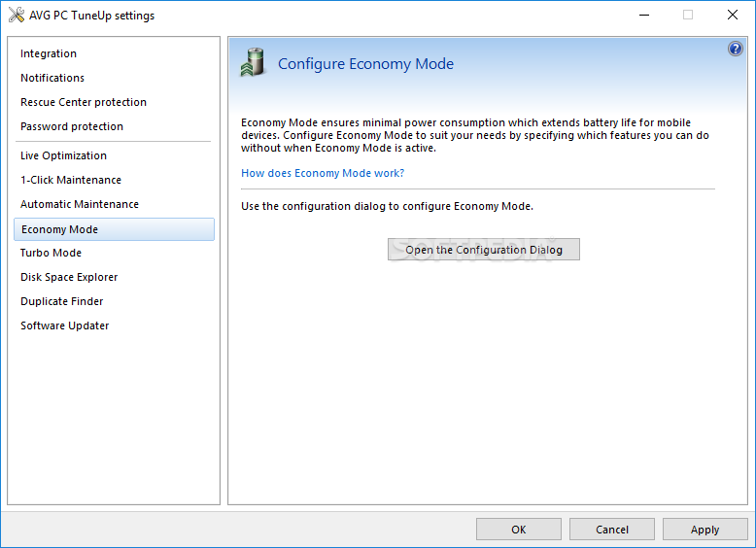Confirm settings with the OK button

point(519,530)
